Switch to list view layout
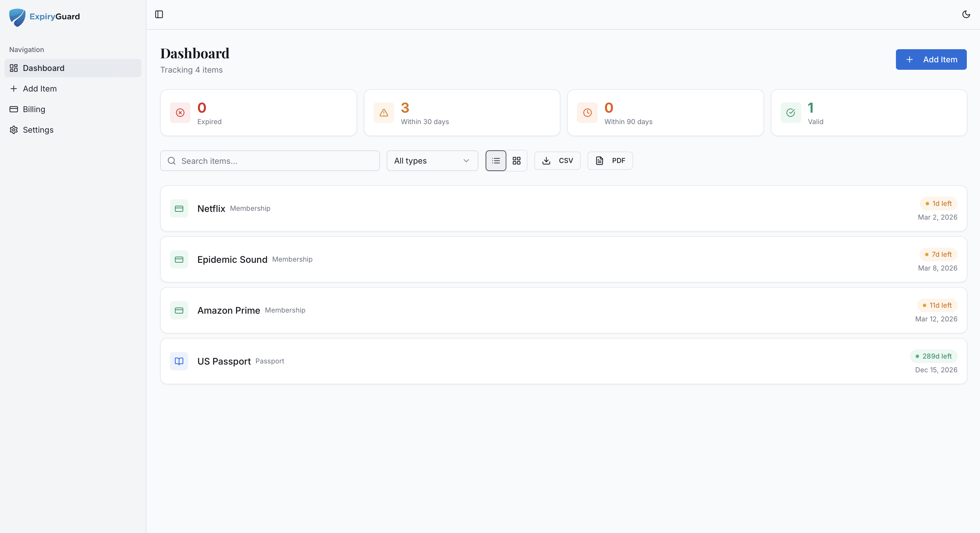Image resolution: width=980 pixels, height=533 pixels. point(495,160)
